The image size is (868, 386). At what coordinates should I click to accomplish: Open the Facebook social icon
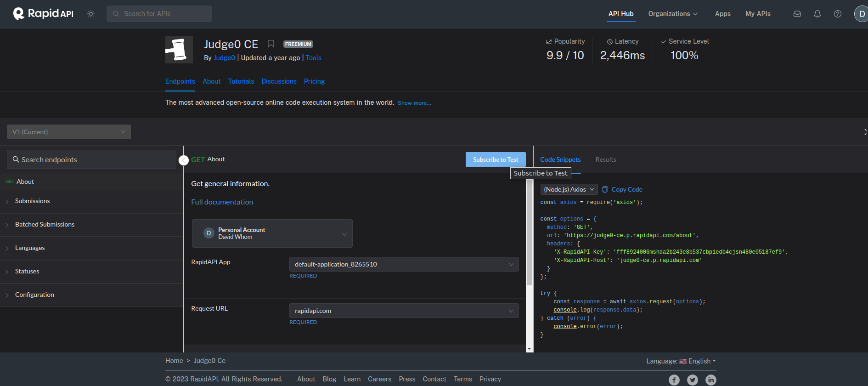(674, 380)
